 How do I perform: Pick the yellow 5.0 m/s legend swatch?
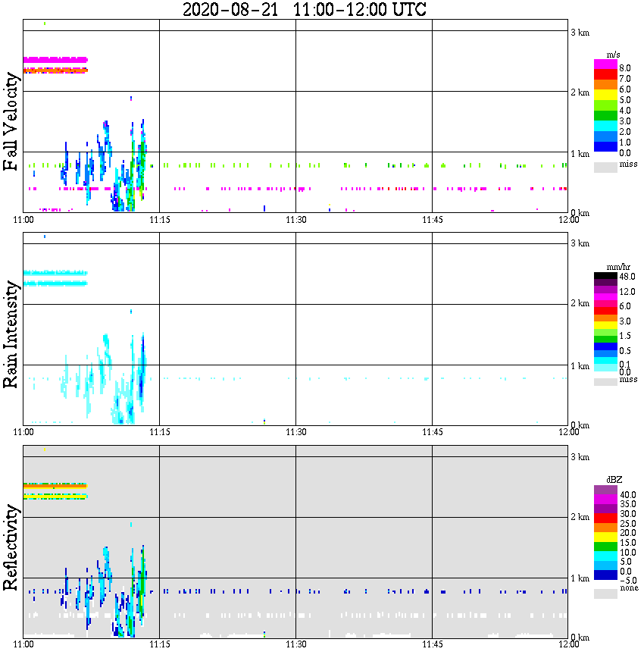pos(605,95)
